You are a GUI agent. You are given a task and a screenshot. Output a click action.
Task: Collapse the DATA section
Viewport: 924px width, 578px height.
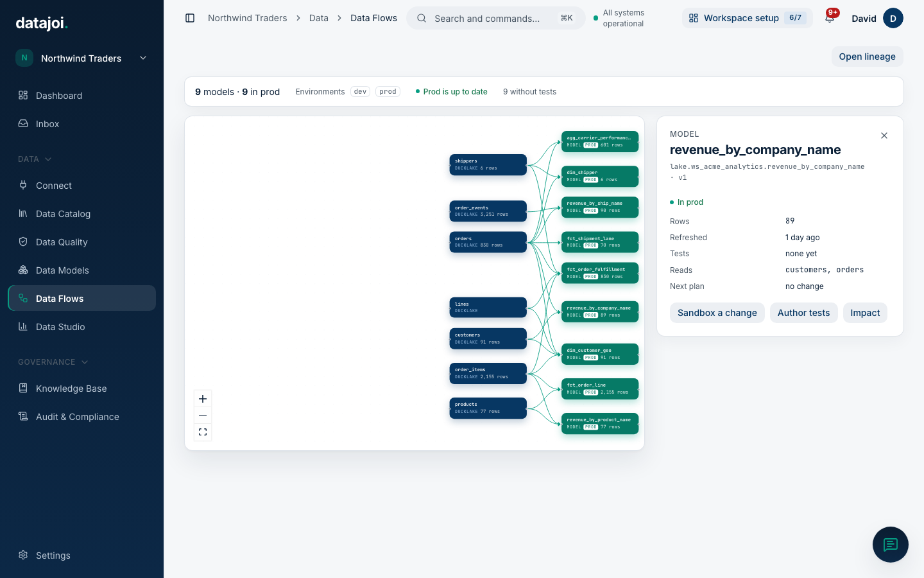click(x=35, y=159)
